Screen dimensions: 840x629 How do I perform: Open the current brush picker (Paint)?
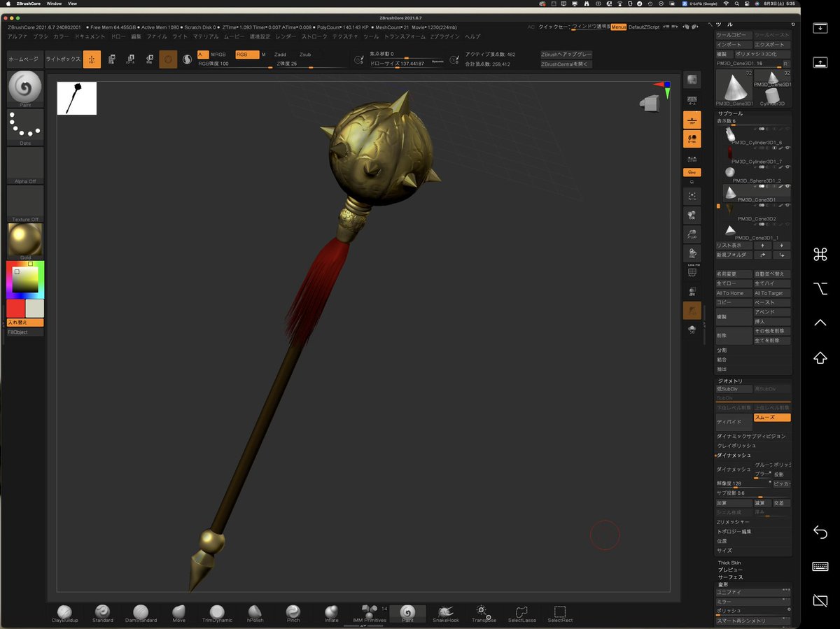pos(25,89)
